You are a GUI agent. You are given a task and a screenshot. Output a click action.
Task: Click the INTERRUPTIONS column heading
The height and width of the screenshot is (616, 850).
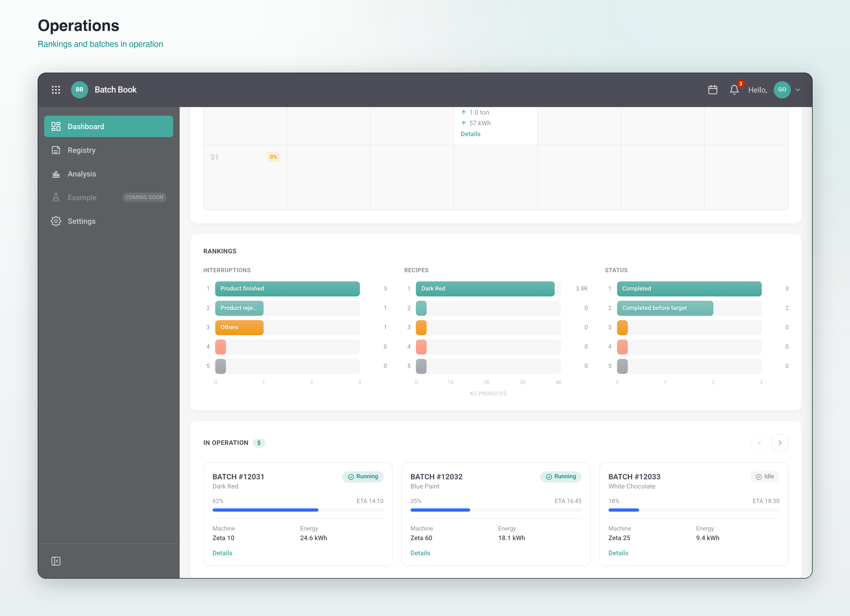[x=227, y=270]
